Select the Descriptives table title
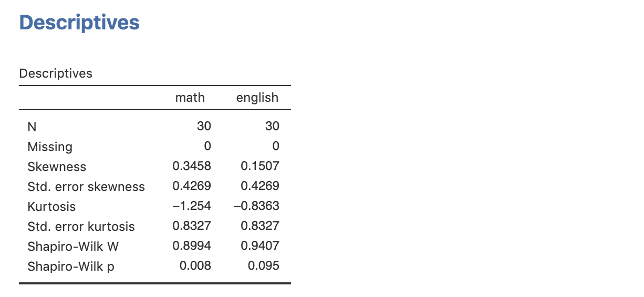 [56, 73]
